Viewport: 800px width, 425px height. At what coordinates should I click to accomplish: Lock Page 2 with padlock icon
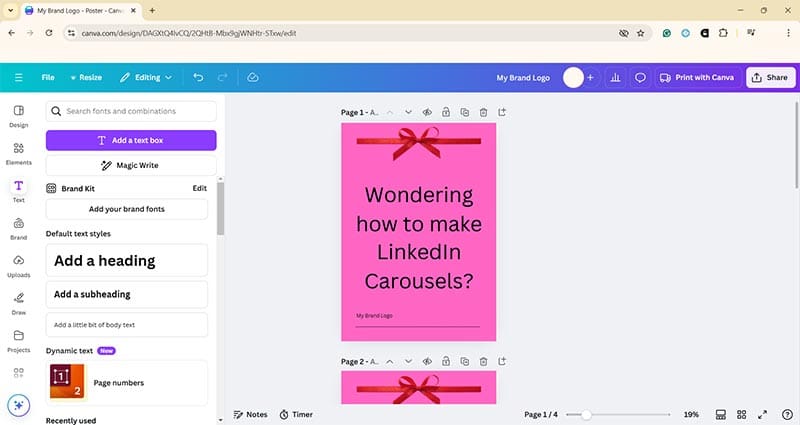point(446,361)
